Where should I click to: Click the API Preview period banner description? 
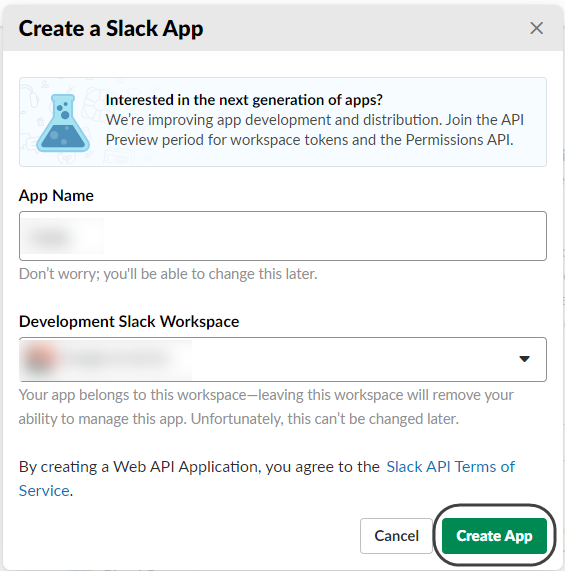[315, 130]
